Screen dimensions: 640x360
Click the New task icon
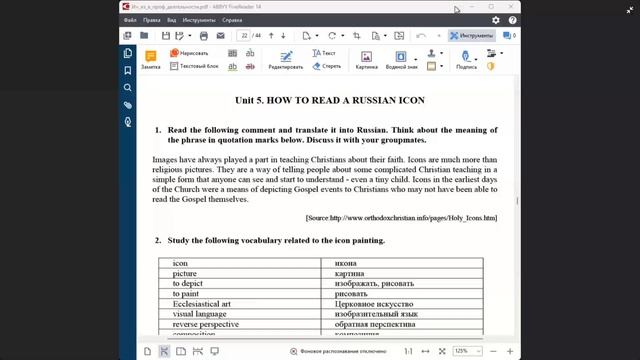click(127, 36)
